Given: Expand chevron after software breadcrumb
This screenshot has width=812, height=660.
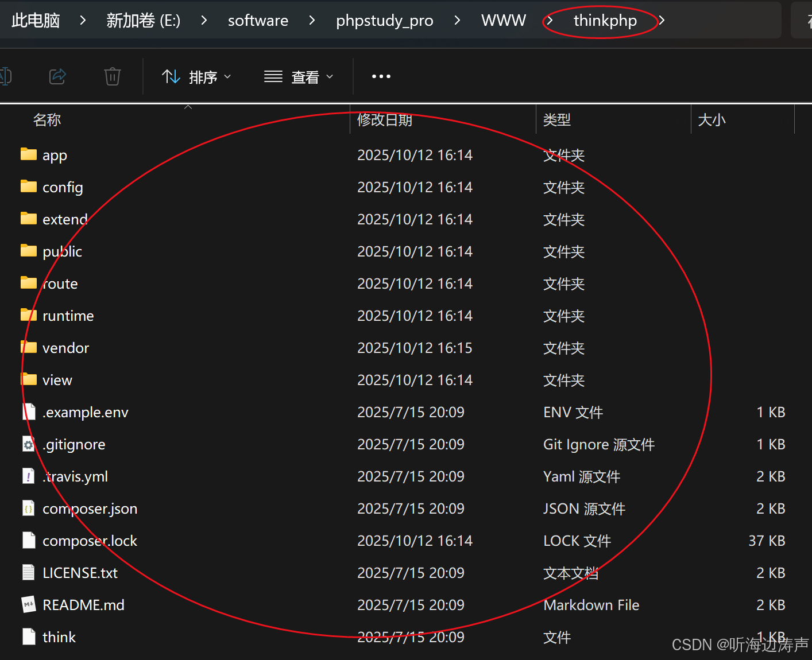Looking at the screenshot, I should click(312, 21).
